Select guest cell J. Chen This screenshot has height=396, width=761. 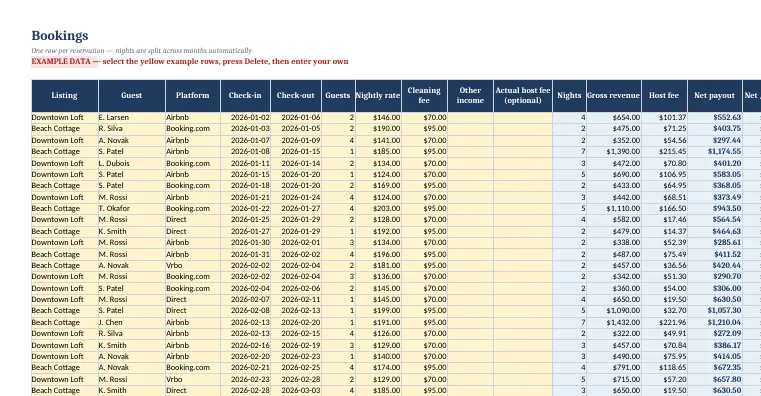pos(132,323)
